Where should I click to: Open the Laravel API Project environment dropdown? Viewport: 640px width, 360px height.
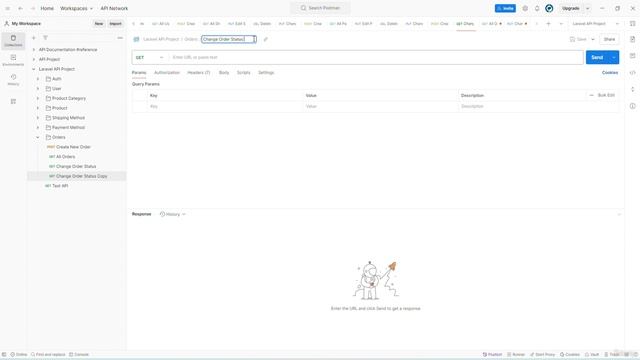(x=596, y=24)
